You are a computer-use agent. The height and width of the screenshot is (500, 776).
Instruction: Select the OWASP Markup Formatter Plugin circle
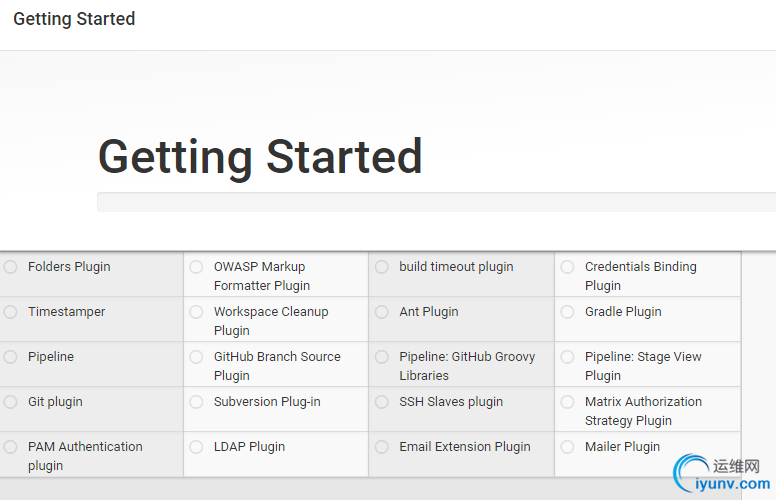pos(196,267)
